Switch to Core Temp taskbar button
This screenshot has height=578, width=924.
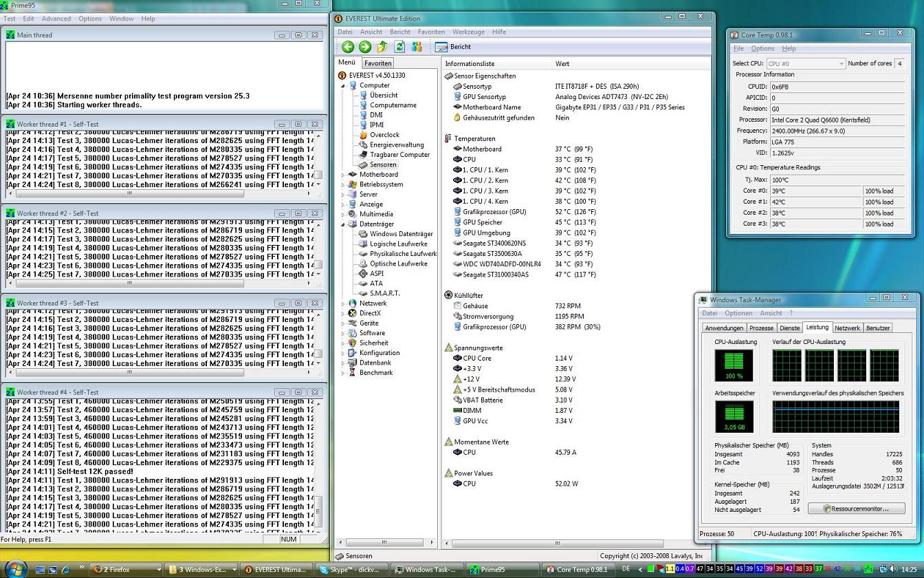(577, 570)
